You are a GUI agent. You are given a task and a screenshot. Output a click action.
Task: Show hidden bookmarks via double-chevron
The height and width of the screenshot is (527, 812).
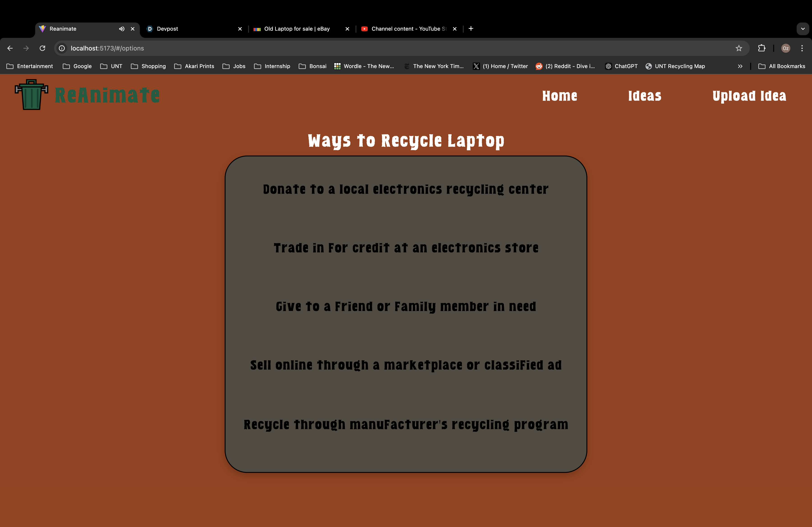[740, 66]
